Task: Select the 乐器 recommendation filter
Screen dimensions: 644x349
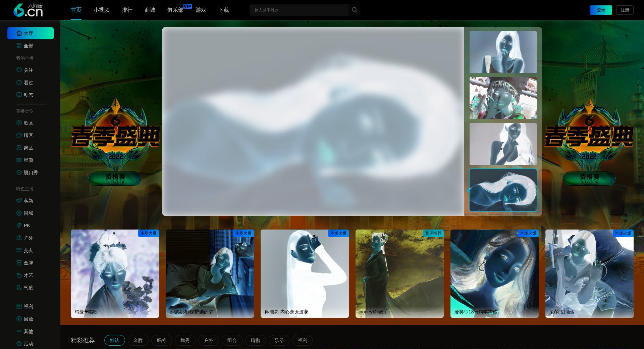Action: pyautogui.click(x=279, y=340)
